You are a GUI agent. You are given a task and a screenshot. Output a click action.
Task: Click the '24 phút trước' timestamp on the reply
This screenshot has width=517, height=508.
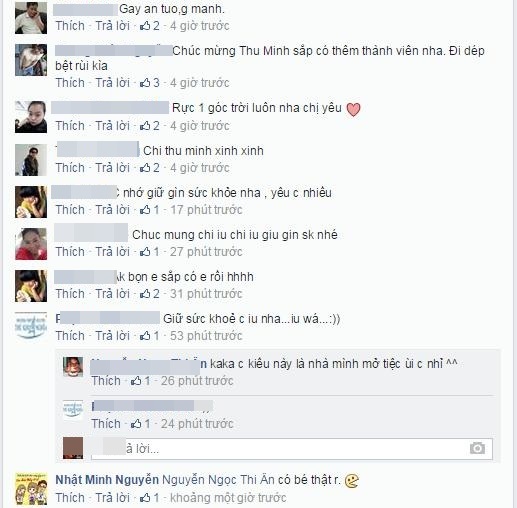pos(197,424)
